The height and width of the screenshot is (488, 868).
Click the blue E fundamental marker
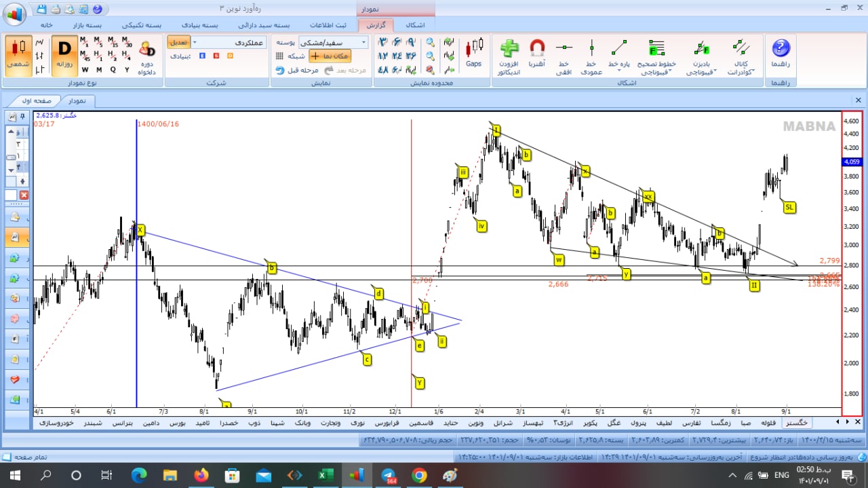coord(202,56)
